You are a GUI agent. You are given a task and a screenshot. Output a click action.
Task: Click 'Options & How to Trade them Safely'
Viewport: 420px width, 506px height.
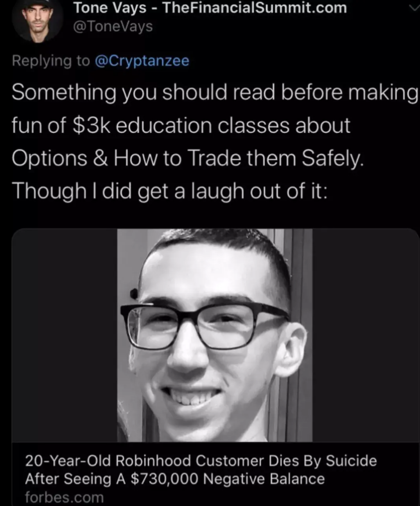click(188, 158)
